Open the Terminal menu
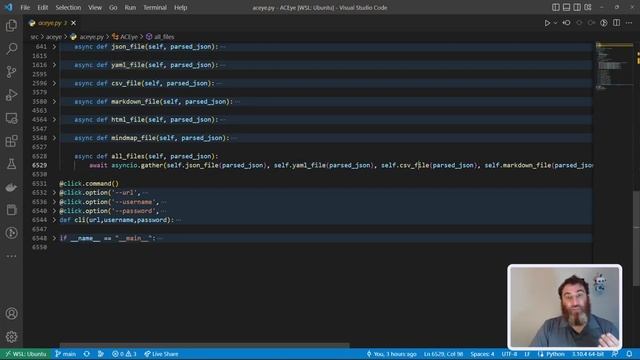This screenshot has height=360, width=640. click(155, 7)
